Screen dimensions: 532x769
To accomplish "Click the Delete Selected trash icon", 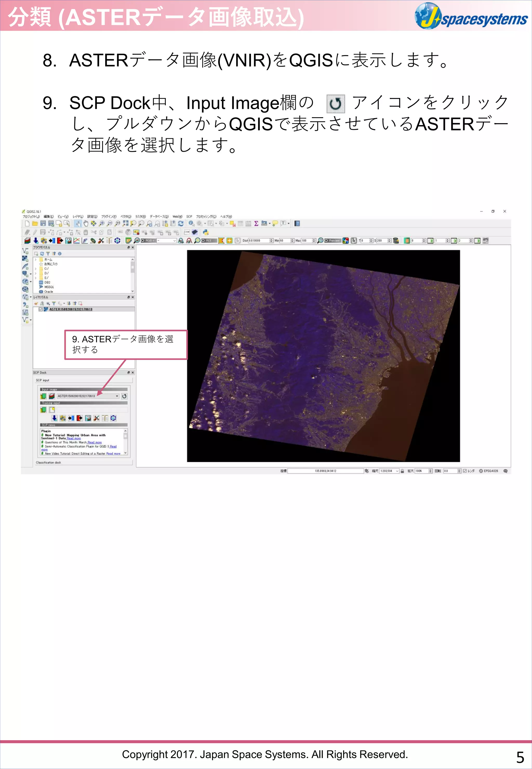I will pyautogui.click(x=86, y=232).
